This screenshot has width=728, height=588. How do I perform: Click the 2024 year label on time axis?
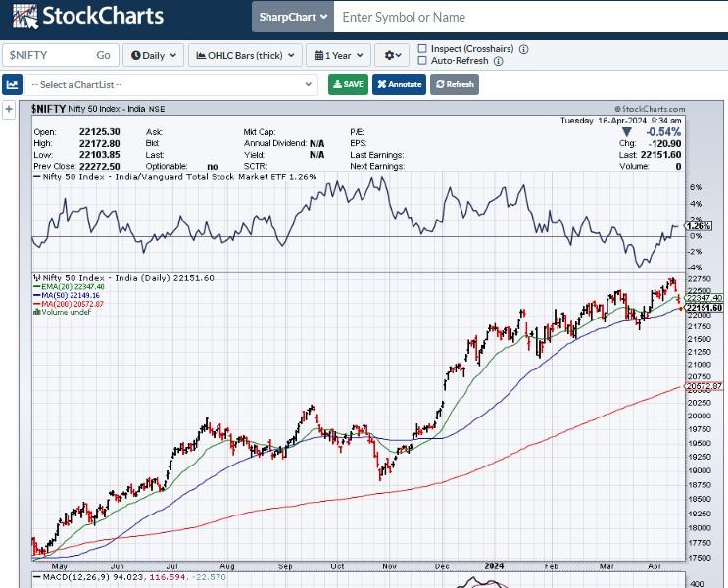494,566
